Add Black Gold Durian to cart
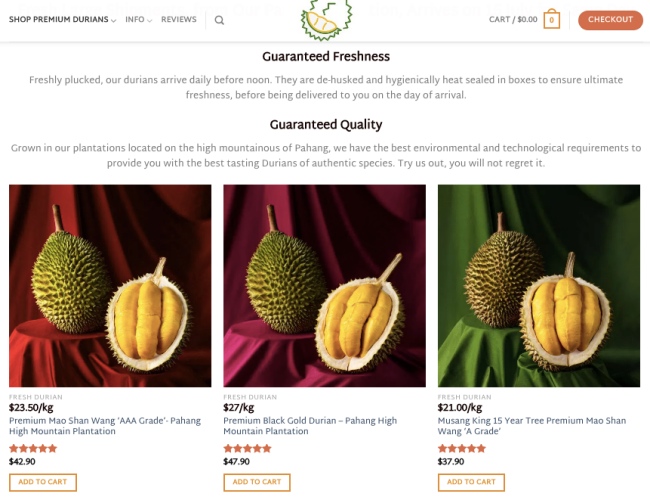This screenshot has height=500, width=650. point(257,482)
